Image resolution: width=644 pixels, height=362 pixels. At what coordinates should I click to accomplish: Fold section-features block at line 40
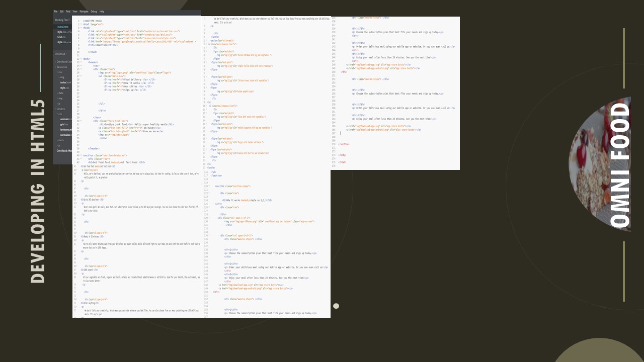click(x=81, y=155)
